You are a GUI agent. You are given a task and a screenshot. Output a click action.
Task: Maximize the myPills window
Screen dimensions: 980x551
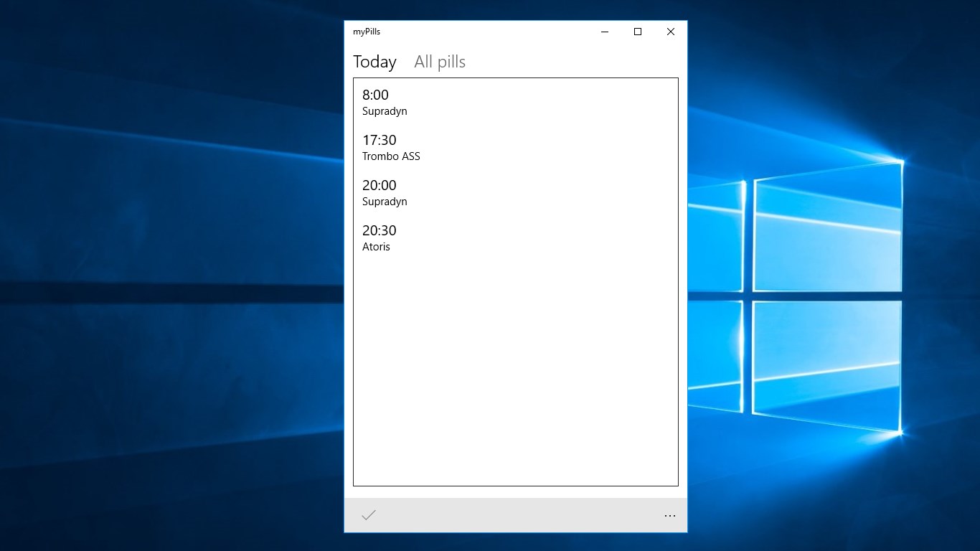coord(637,32)
